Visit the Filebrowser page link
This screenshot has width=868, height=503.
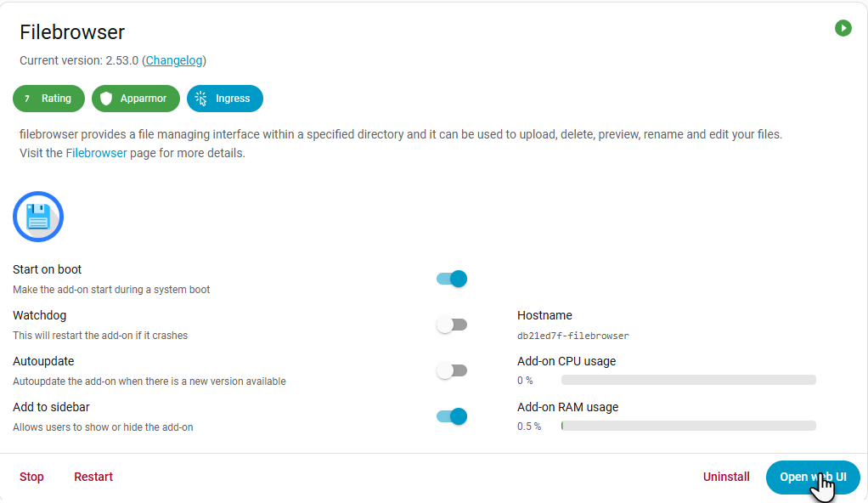[x=96, y=153]
